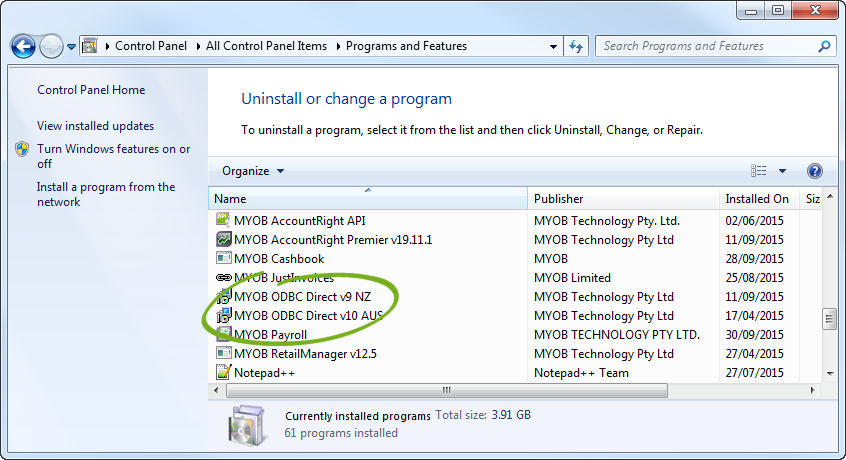Viewport: 846px width, 460px height.
Task: Click the MYOB Payroll icon
Action: [223, 333]
